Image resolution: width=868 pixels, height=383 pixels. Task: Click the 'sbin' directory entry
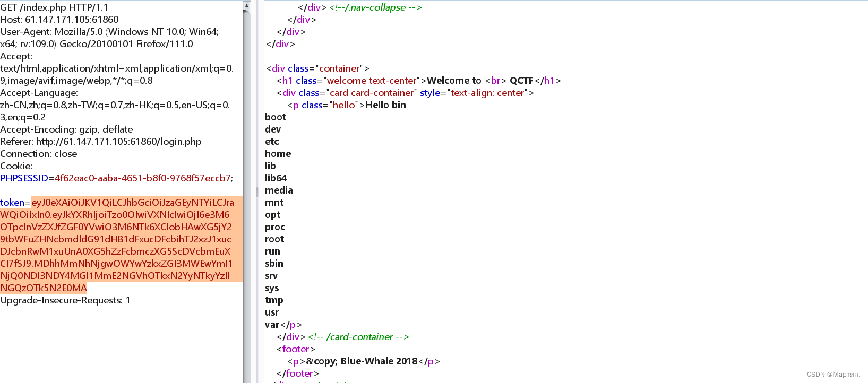pos(274,264)
